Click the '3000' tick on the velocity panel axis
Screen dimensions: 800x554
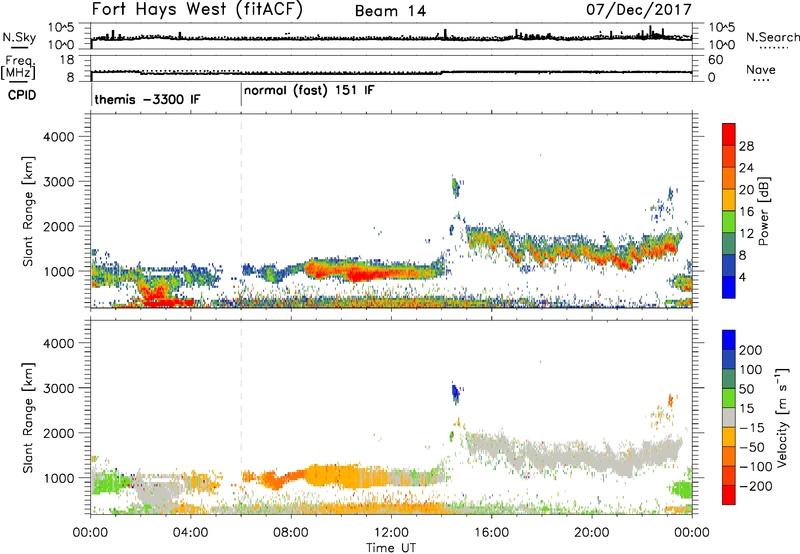click(58, 388)
